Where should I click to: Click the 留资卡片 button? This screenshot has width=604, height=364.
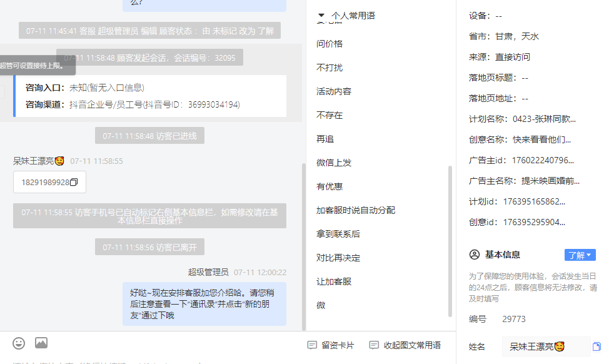(x=331, y=345)
